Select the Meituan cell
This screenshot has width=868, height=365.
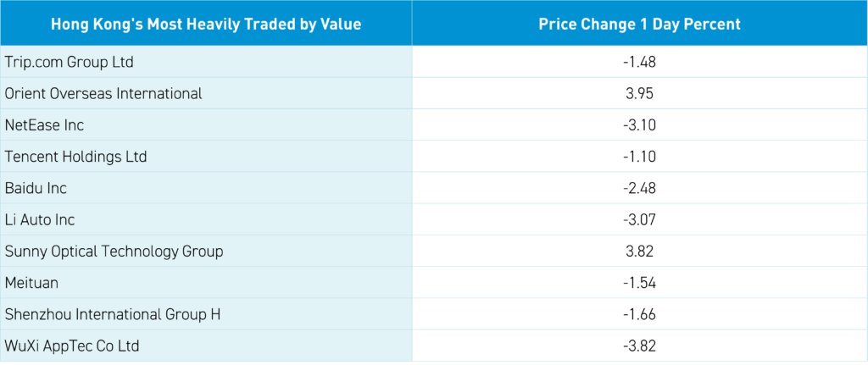(x=31, y=283)
